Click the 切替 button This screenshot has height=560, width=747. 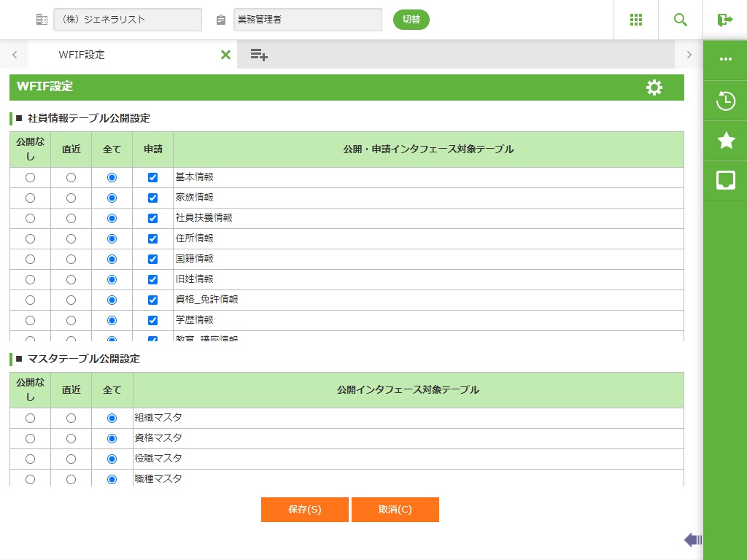[x=411, y=20]
